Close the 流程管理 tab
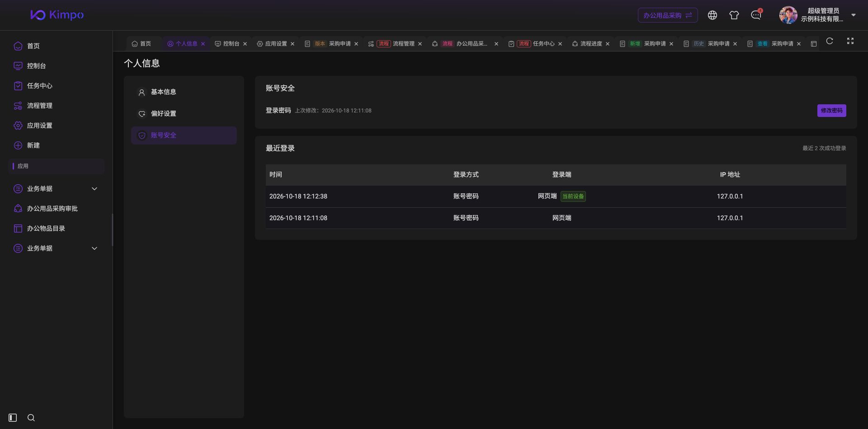Viewport: 868px width, 429px height. (x=420, y=44)
